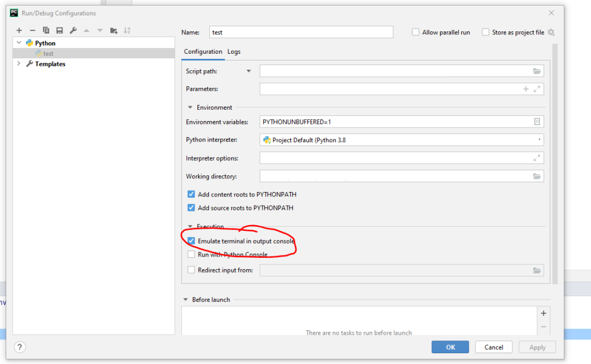Collapse the Environment section
Viewport: 591px width, 364px height.
(190, 107)
